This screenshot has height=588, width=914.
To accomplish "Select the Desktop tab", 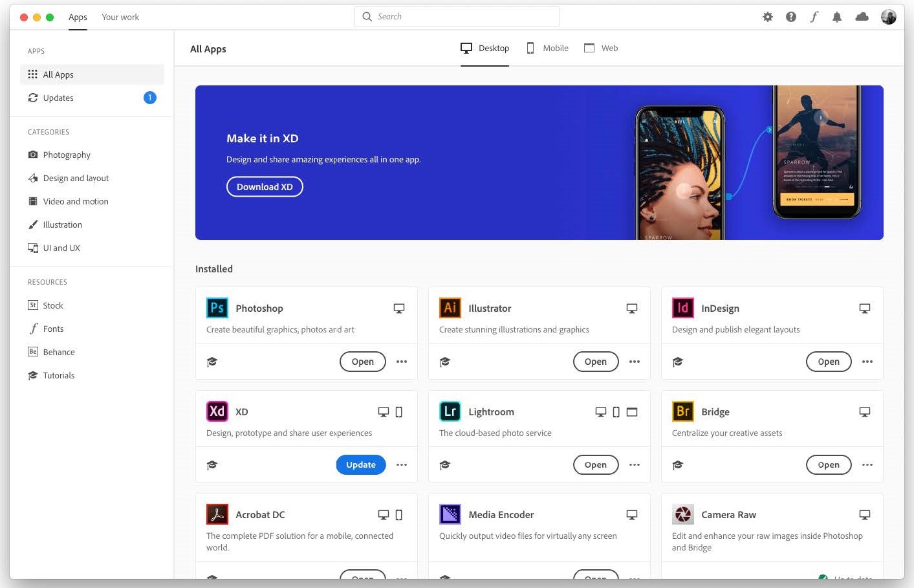I will coord(485,49).
